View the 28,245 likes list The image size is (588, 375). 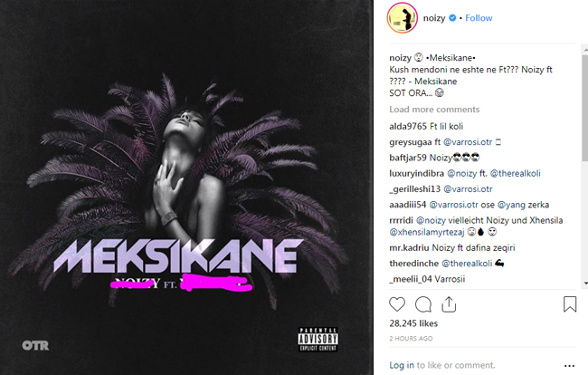[413, 323]
